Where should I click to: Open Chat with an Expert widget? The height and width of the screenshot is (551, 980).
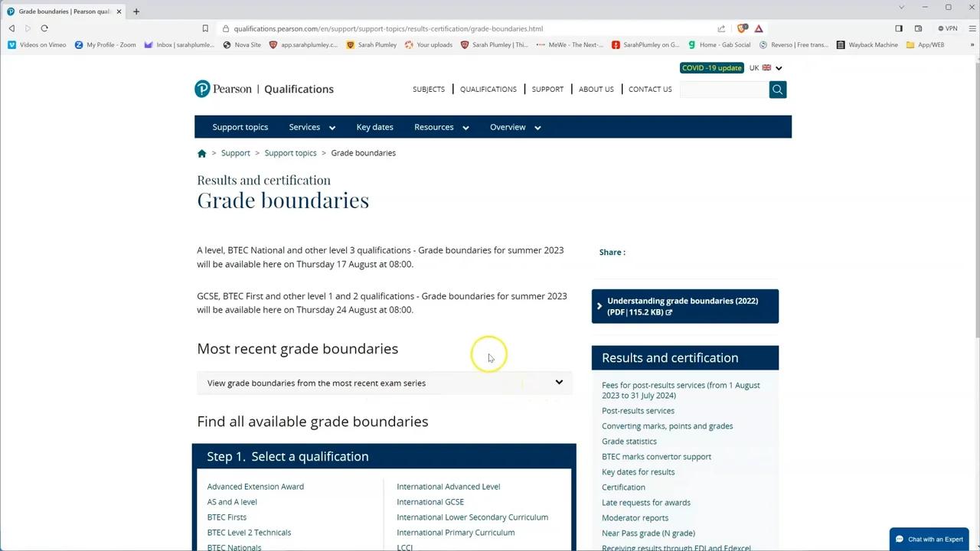point(929,539)
